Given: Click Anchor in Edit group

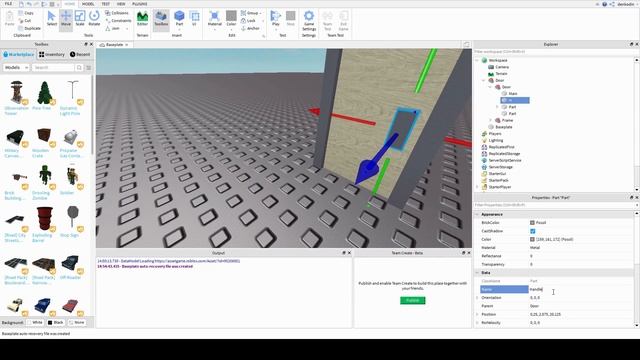Looking at the screenshot, I should (x=250, y=28).
